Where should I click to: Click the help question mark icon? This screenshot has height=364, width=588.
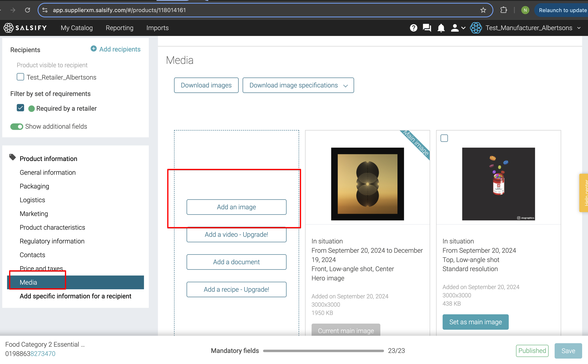click(x=413, y=28)
